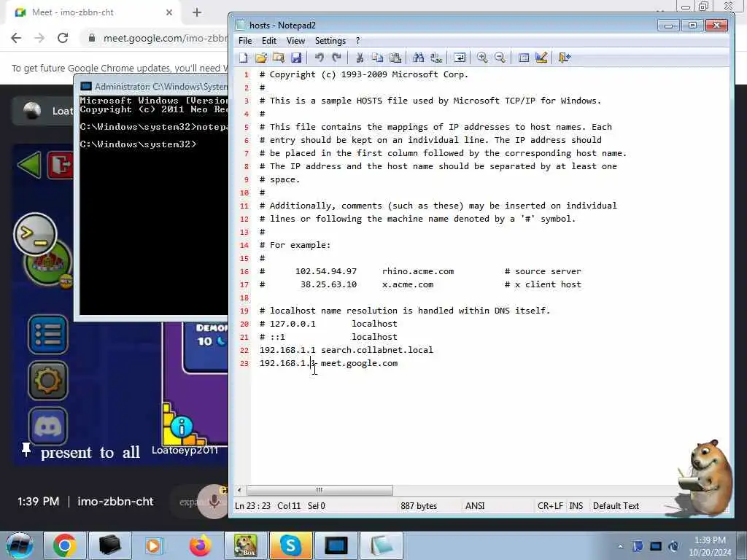Click the terminal prompt round icon
This screenshot has height=560, width=747.
coord(35,234)
